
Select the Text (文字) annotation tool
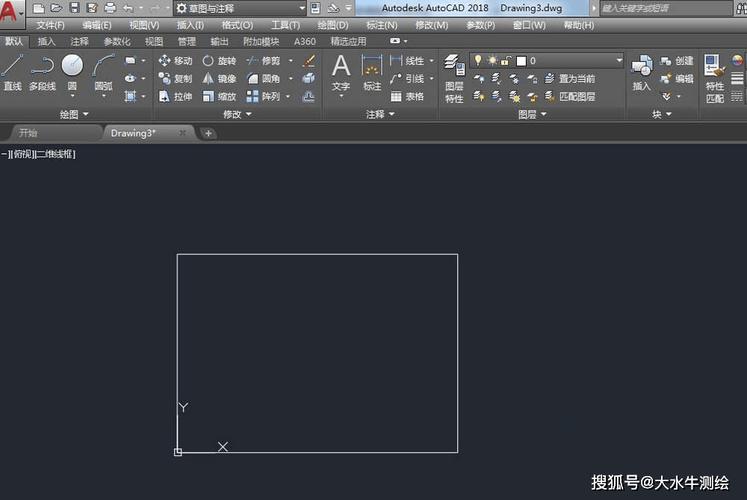tap(341, 72)
